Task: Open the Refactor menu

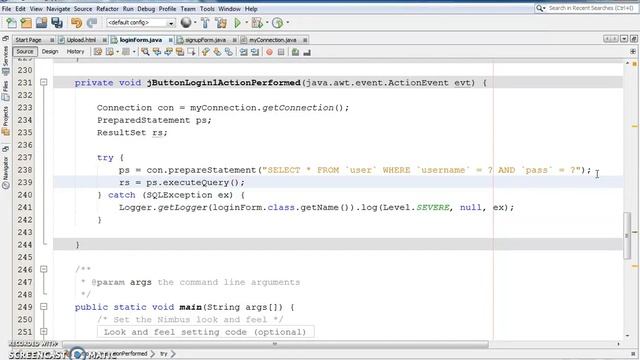Action: (x=107, y=9)
